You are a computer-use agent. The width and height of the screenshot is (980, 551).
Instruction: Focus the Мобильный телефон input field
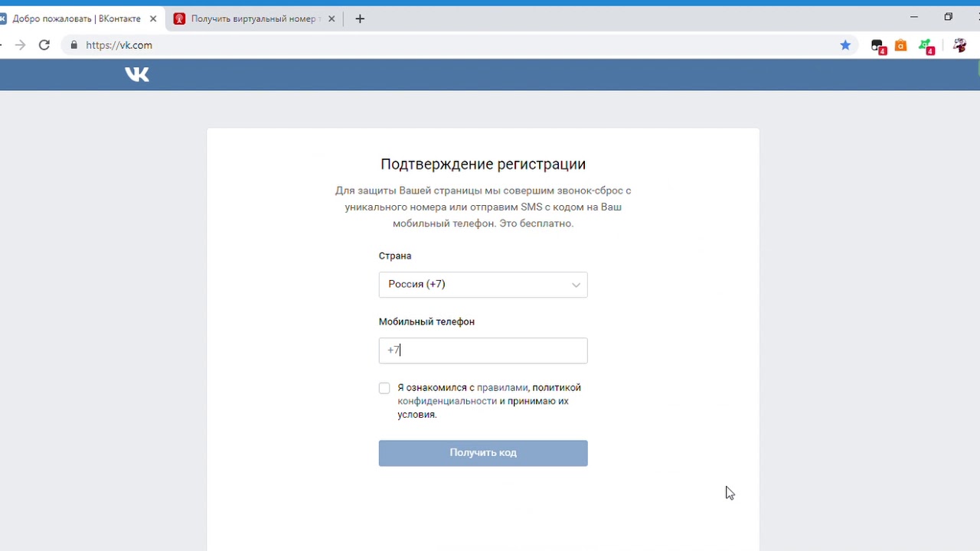pyautogui.click(x=483, y=350)
